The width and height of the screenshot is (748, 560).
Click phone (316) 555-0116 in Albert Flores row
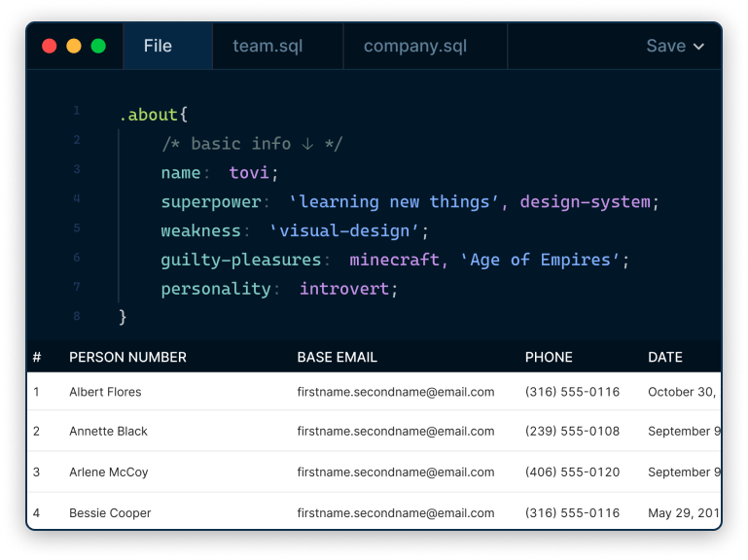click(573, 392)
